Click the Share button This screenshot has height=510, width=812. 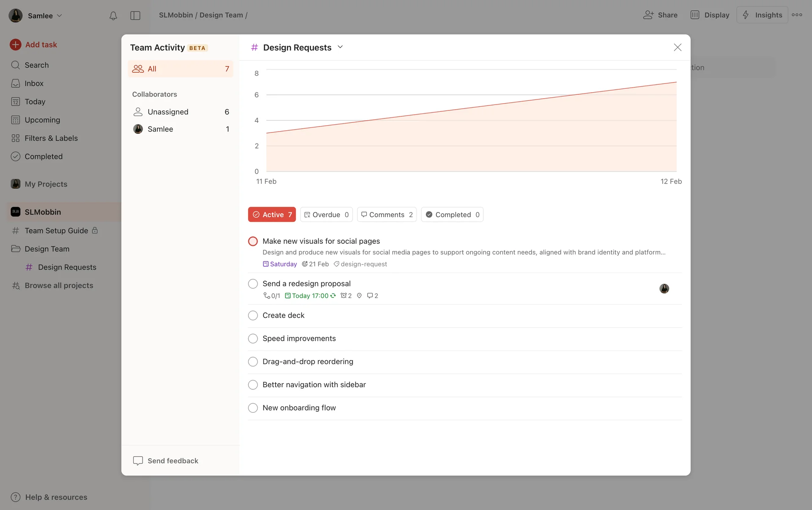pos(660,15)
